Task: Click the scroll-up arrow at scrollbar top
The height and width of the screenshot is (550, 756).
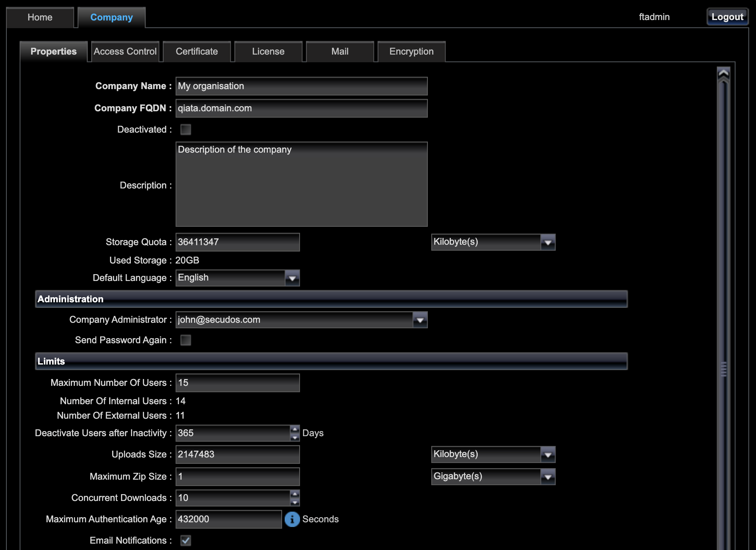Action: 723,74
